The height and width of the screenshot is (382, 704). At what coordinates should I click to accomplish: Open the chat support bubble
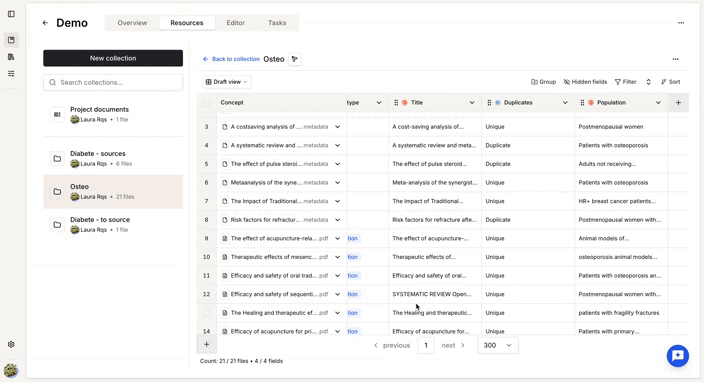point(678,356)
